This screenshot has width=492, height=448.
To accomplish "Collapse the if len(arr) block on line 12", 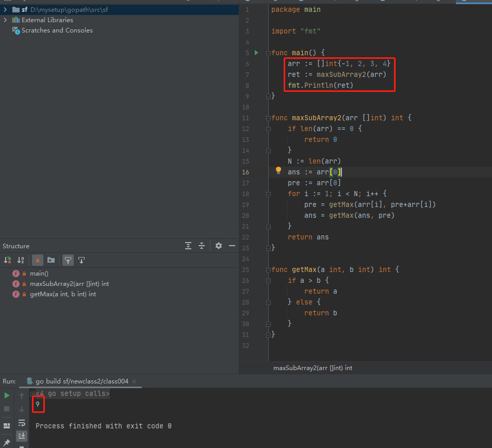I will (268, 129).
